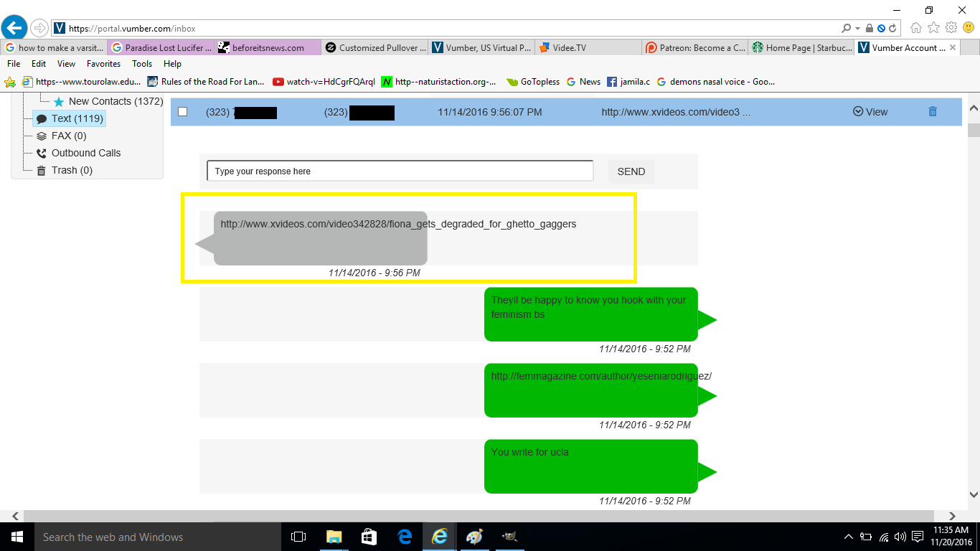Click the vertical scrollbar down arrow
Screen dimensions: 980x551
click(974, 494)
